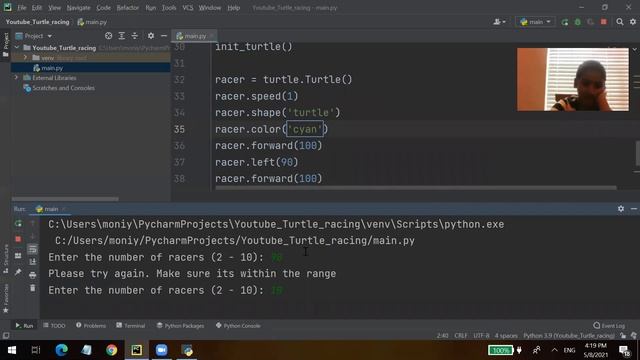Click the editor horizontal scrollbar

pos(416,188)
